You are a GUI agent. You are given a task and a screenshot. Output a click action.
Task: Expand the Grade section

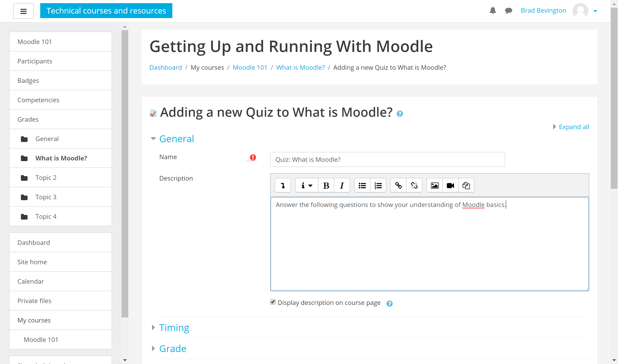(173, 349)
